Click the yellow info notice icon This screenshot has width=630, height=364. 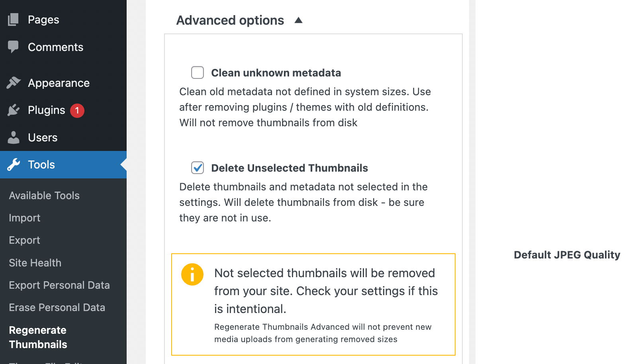192,274
